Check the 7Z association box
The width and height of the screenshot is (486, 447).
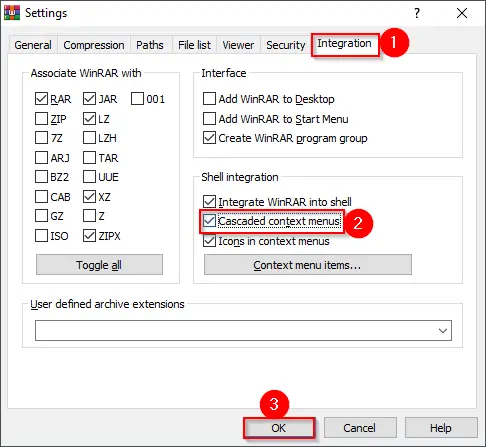(x=41, y=137)
